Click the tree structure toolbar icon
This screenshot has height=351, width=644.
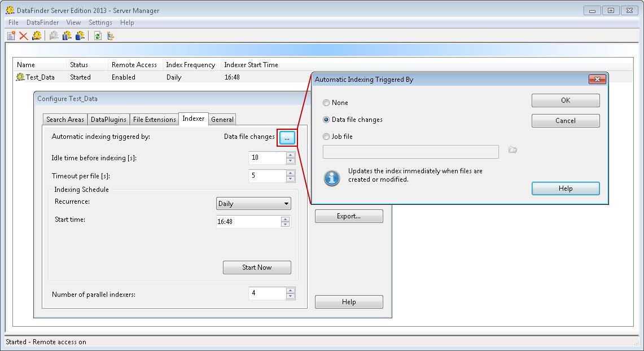tap(111, 36)
